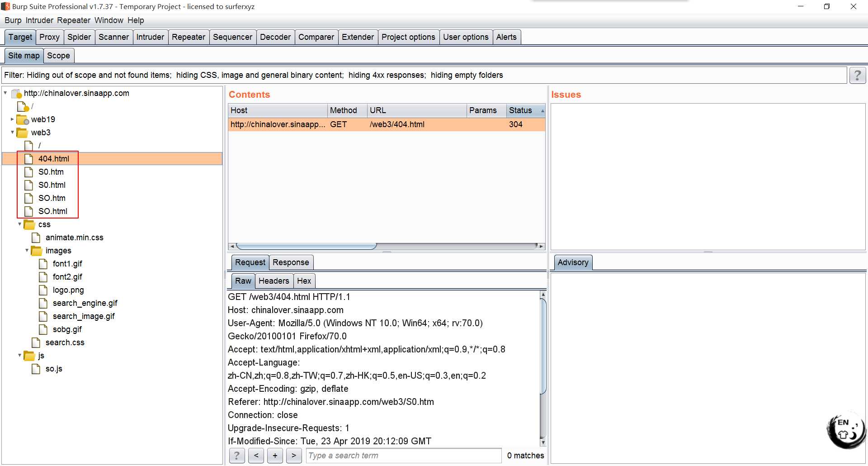Collapse the images folder node
The image size is (868, 466).
(x=27, y=251)
